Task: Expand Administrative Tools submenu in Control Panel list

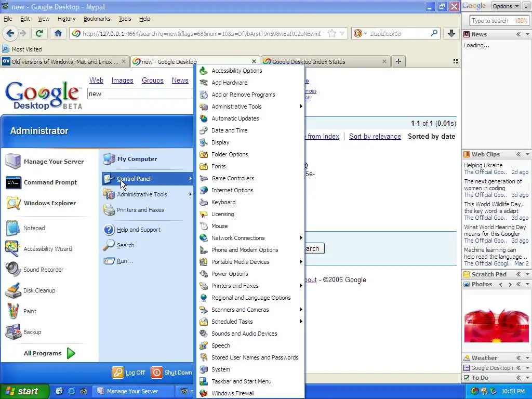Action: click(x=301, y=107)
